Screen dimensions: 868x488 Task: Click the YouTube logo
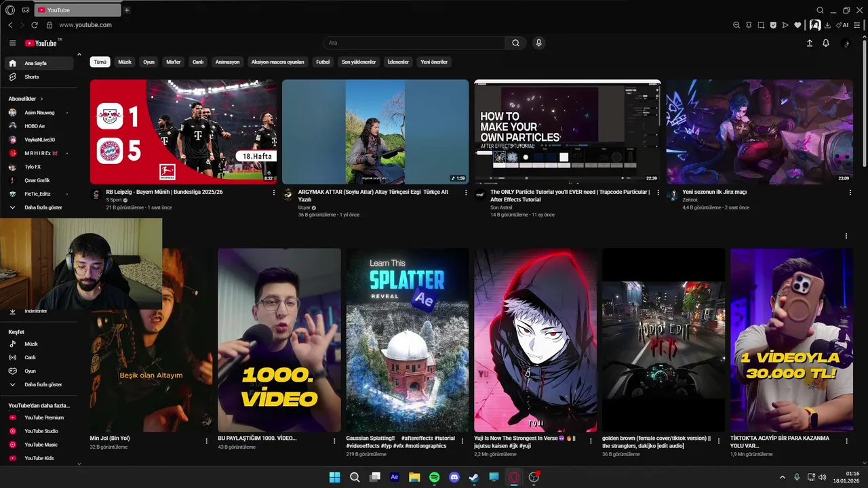point(41,43)
